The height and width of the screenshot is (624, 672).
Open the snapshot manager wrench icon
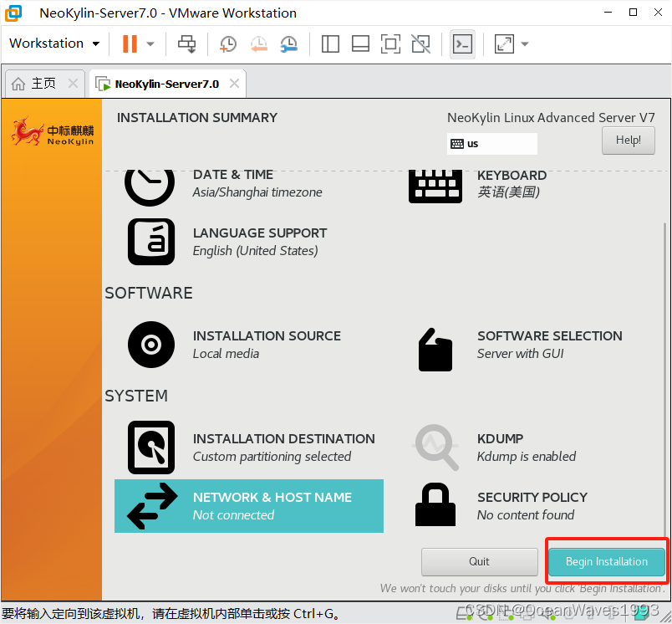(x=289, y=43)
